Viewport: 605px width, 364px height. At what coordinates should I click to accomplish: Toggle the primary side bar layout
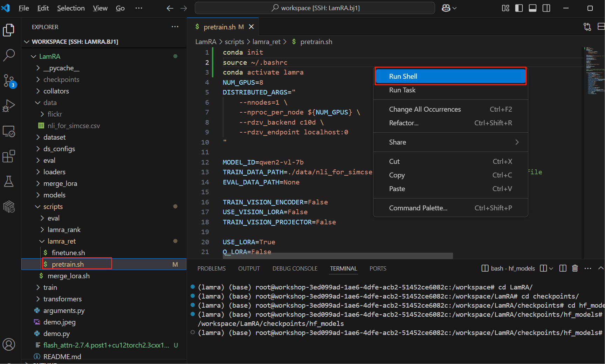point(519,8)
